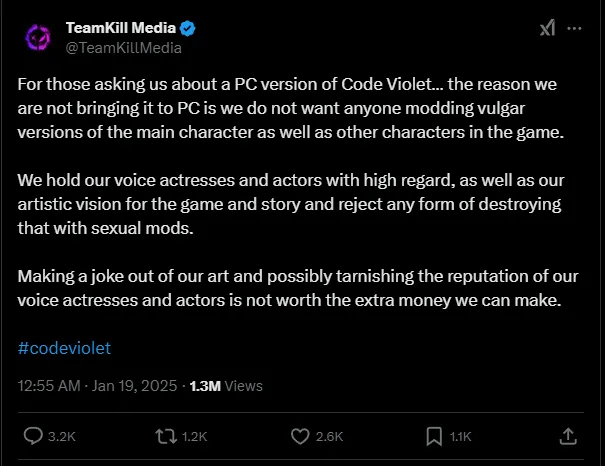Open the TeamKill Media profile avatar

click(37, 37)
